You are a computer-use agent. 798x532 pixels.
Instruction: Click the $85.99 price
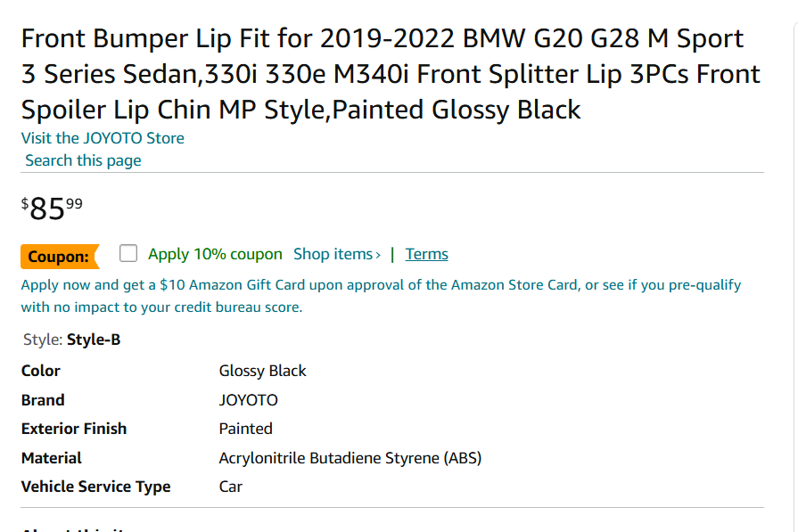tap(52, 209)
